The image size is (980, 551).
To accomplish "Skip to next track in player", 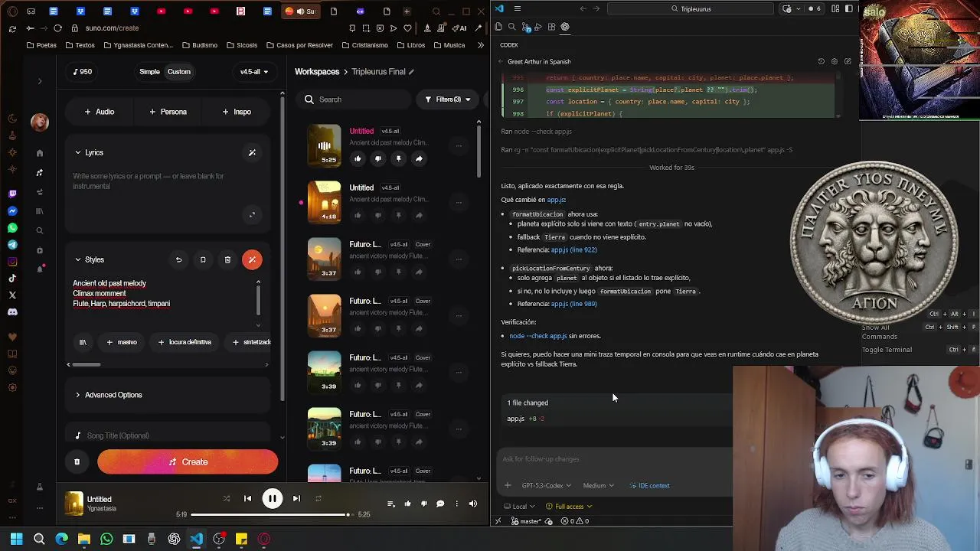I will (296, 498).
